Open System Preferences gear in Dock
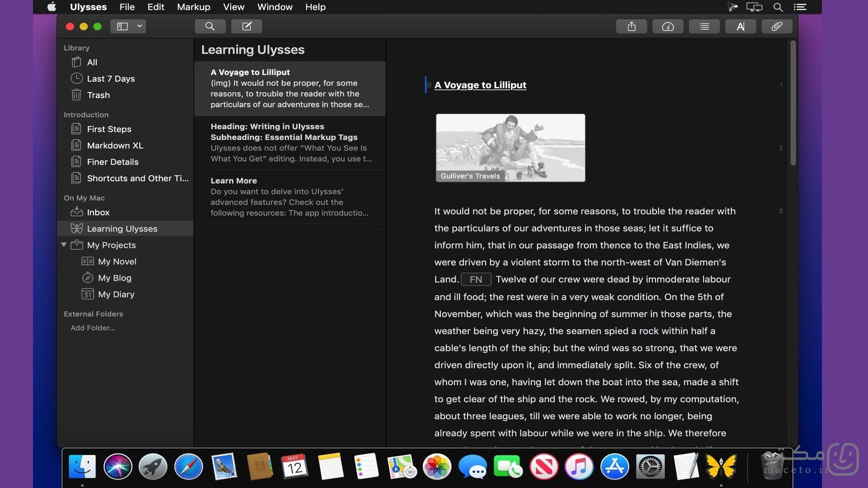The width and height of the screenshot is (868, 488). [650, 466]
